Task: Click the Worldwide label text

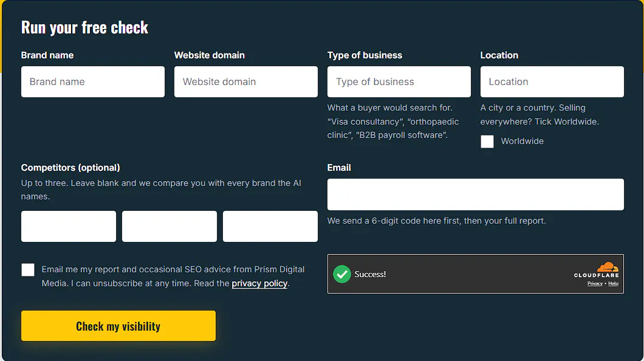Action: pyautogui.click(x=522, y=141)
